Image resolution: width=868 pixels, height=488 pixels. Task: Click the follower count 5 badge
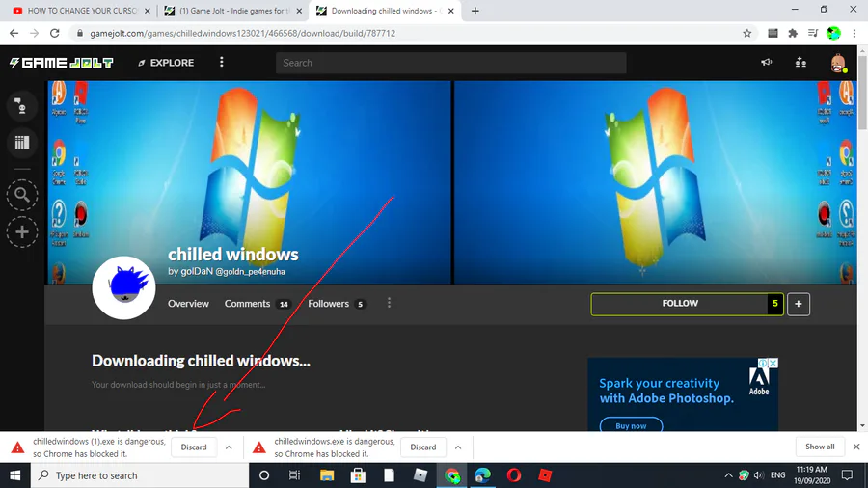[x=775, y=303]
